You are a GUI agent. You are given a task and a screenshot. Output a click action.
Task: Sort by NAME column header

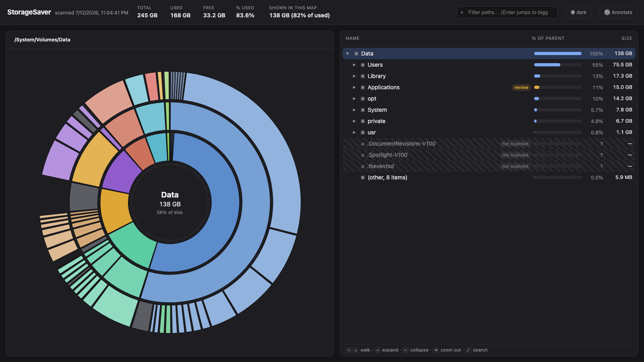tap(353, 38)
